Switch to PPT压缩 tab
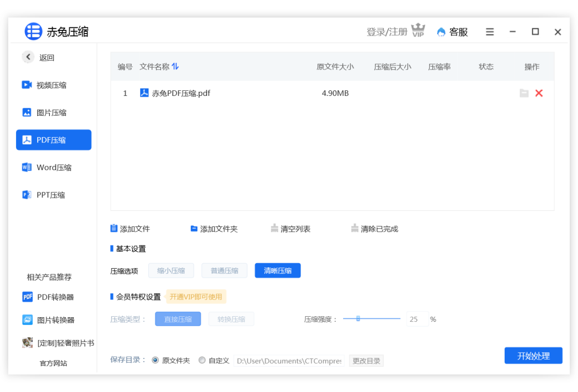Viewport: 578px width, 392px height. [x=54, y=195]
